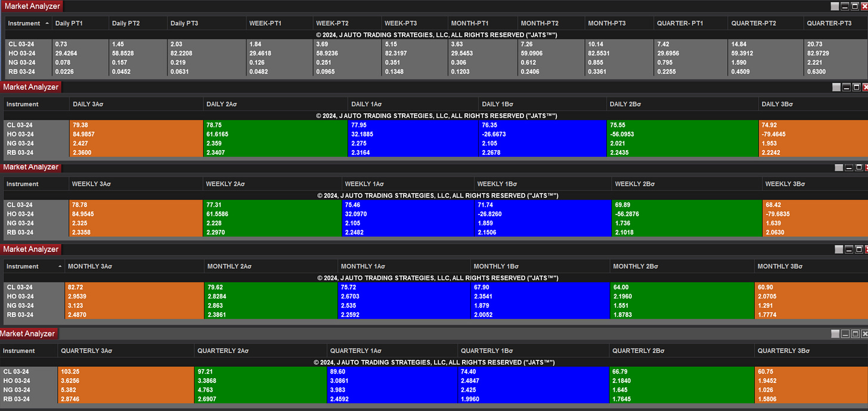The height and width of the screenshot is (411, 868).
Task: Click the MONTH-PT3 column header
Action: point(619,23)
